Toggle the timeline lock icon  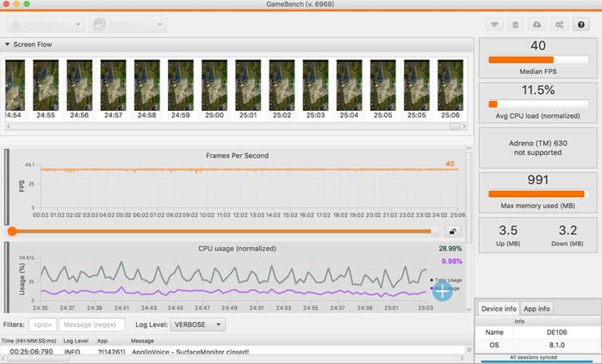point(452,231)
